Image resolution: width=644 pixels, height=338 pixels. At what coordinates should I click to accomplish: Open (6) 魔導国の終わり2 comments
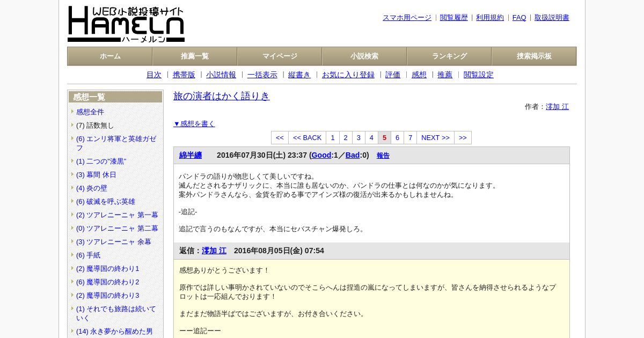108,282
